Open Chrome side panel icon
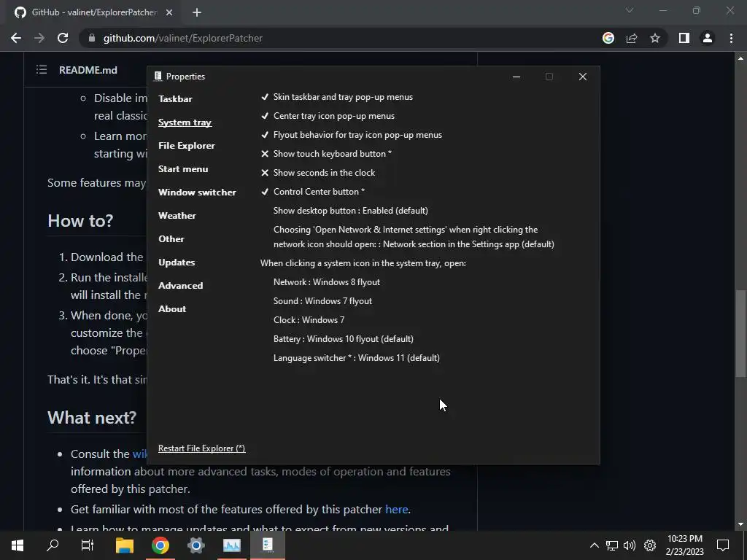The width and height of the screenshot is (747, 560). pos(684,38)
